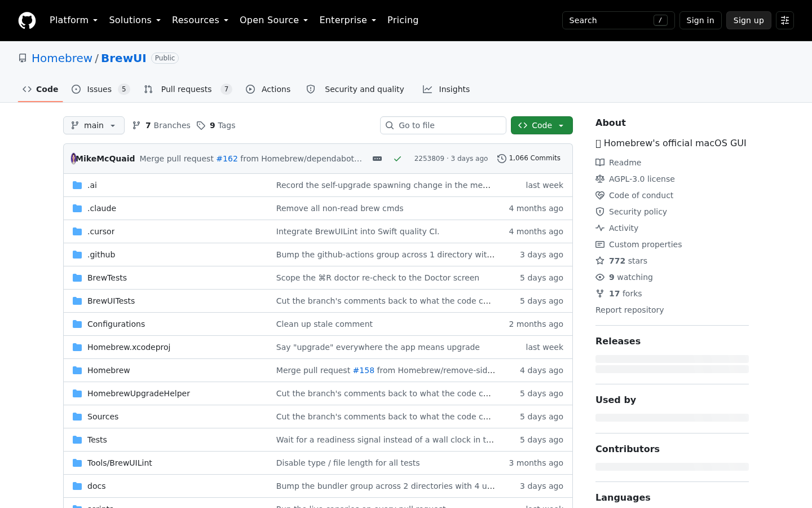Open the Pull requests tab
The image size is (812, 508).
tap(188, 89)
